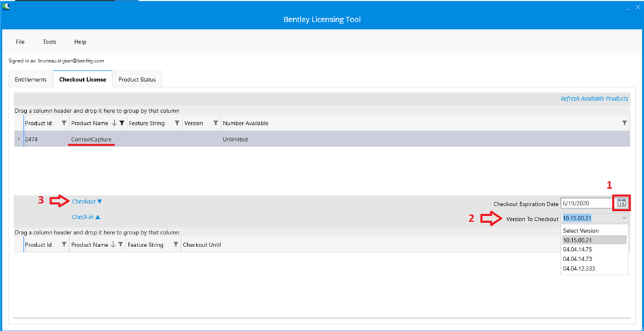This screenshot has height=331, width=644.
Task: Switch to the Product Status tab
Action: tap(137, 80)
